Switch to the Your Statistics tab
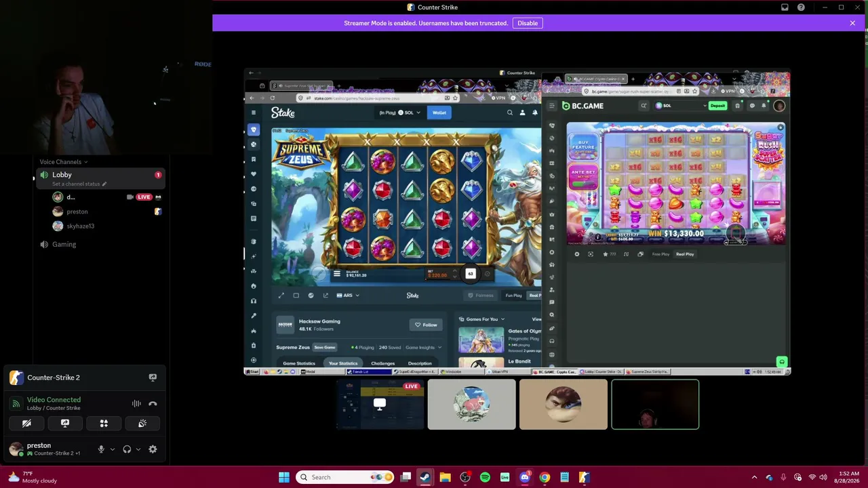 click(x=343, y=363)
